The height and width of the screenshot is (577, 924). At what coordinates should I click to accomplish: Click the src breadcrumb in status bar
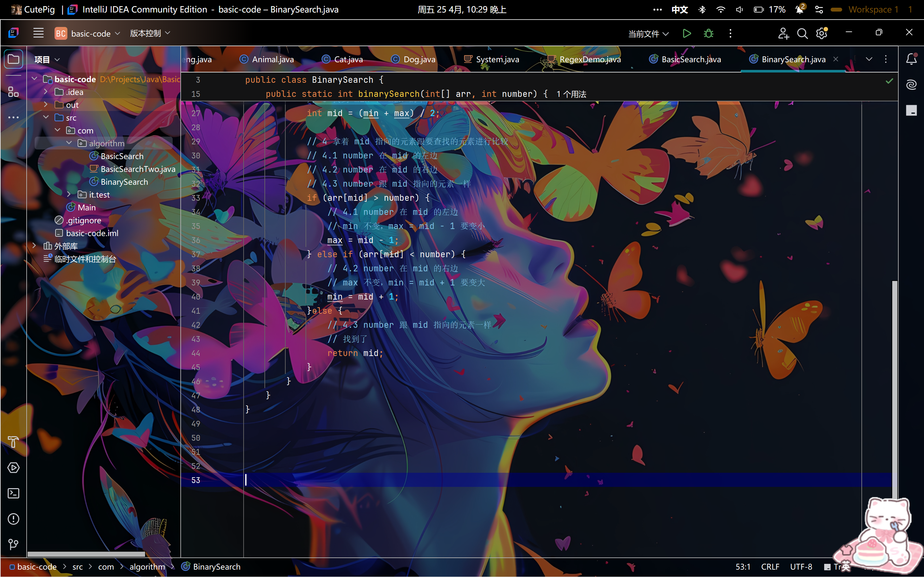click(78, 567)
